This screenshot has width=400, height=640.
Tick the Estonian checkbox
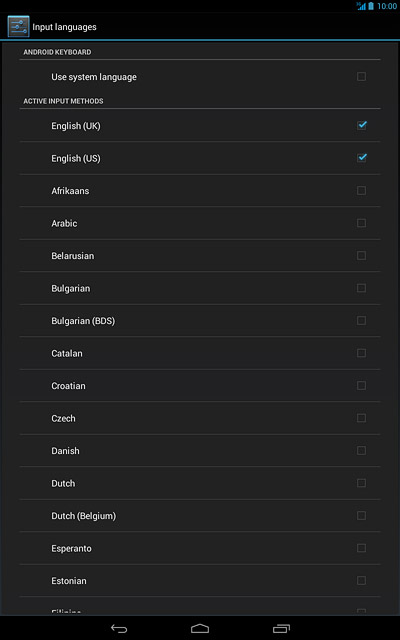(x=361, y=580)
